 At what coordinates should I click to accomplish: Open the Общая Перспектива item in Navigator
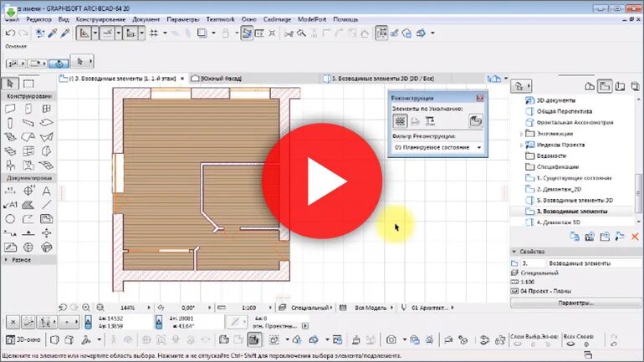click(x=564, y=111)
